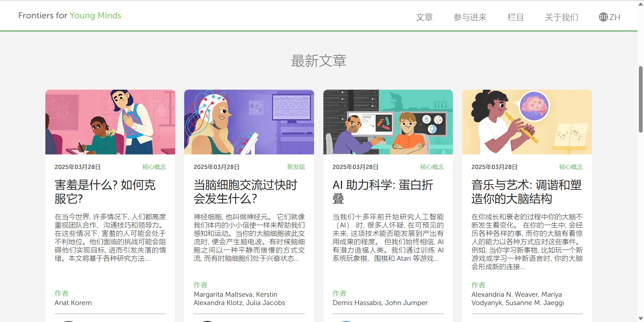This screenshot has width=644, height=322.
Task: Click author name Anat Korem
Action: tap(73, 303)
